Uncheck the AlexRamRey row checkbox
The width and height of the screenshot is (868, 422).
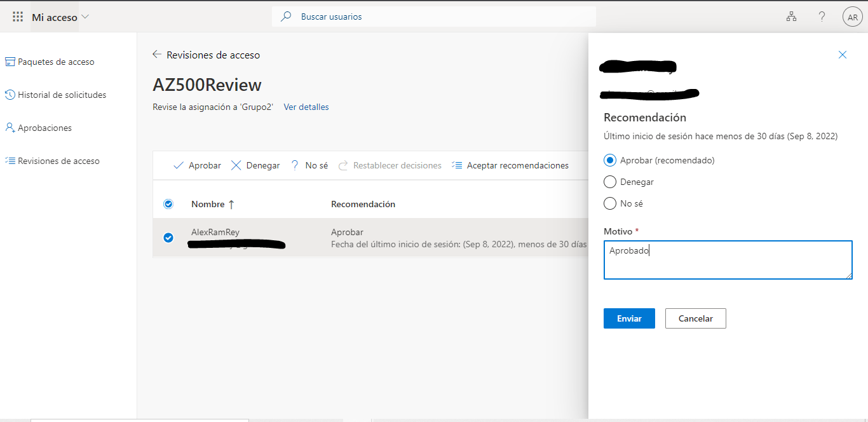point(168,237)
